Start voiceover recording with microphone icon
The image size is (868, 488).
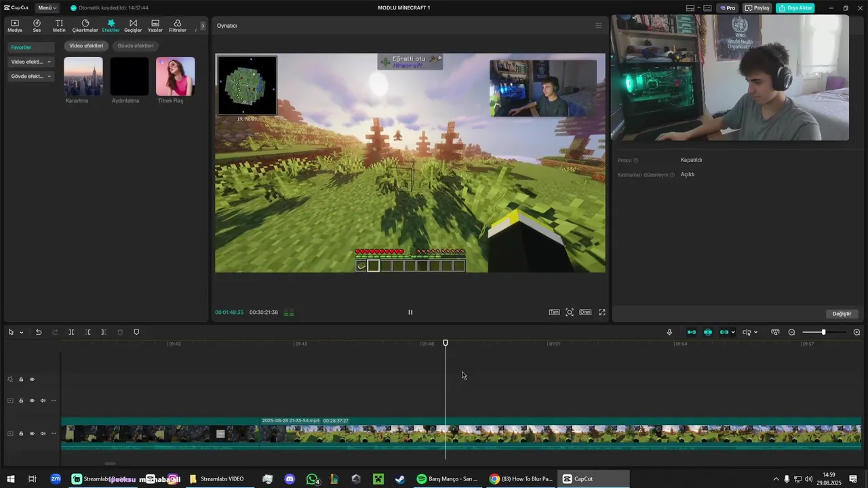669,332
